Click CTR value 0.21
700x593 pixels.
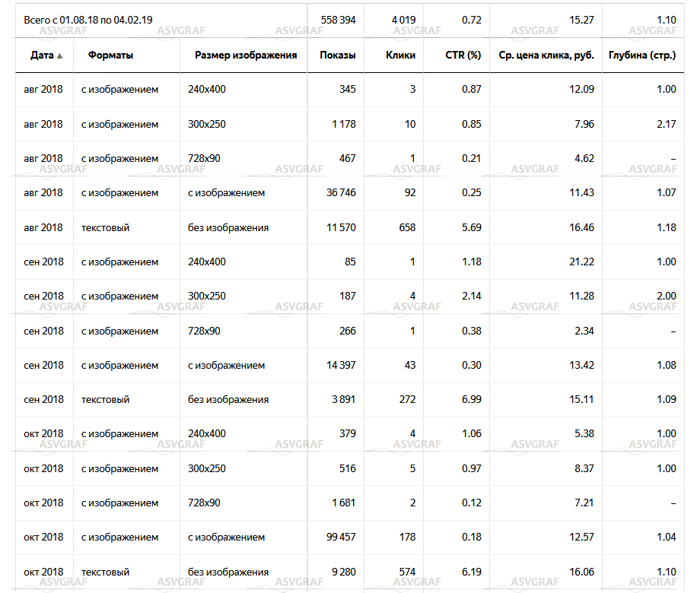click(x=472, y=158)
